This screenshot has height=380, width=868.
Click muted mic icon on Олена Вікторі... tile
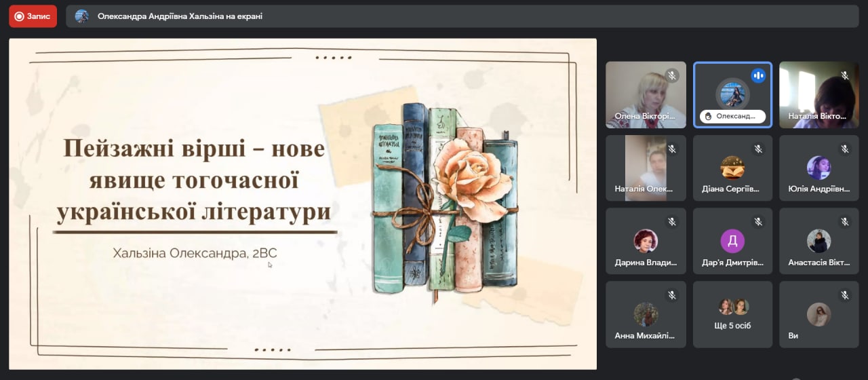[x=672, y=75]
